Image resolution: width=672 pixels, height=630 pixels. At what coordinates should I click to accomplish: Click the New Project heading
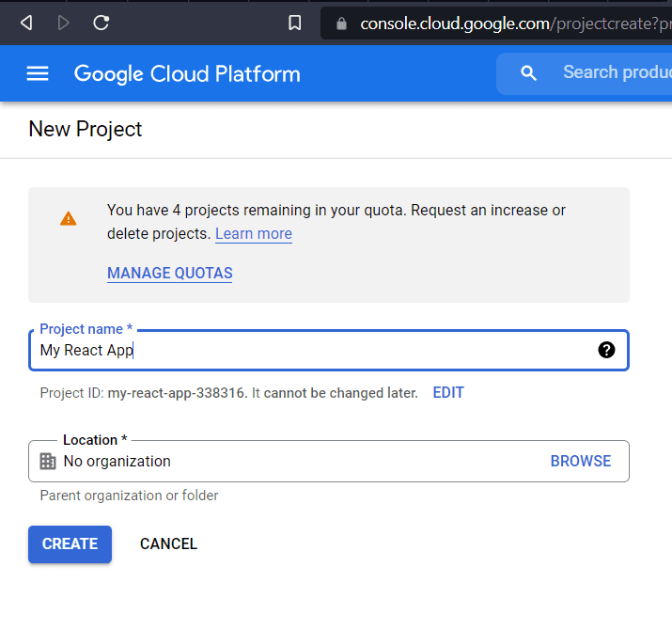click(x=86, y=129)
